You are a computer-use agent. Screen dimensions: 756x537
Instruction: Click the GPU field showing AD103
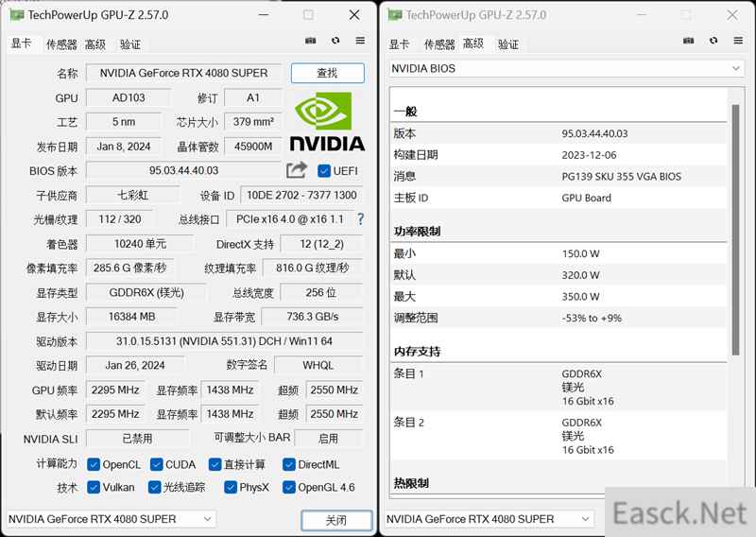(x=129, y=97)
